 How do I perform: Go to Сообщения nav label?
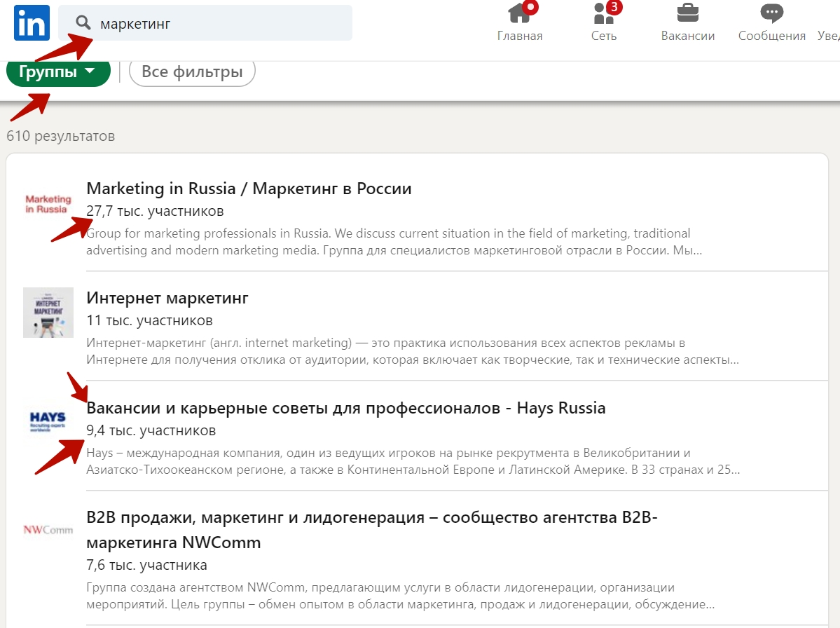tap(772, 36)
